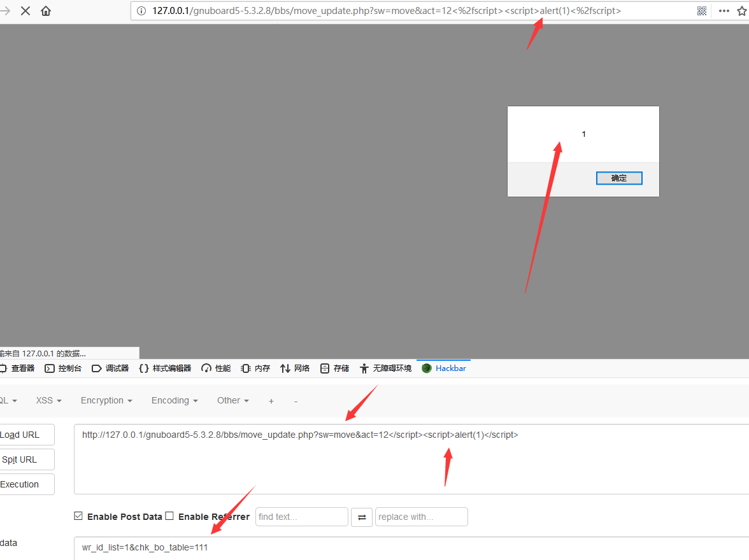Click the browser home icon

(x=46, y=11)
